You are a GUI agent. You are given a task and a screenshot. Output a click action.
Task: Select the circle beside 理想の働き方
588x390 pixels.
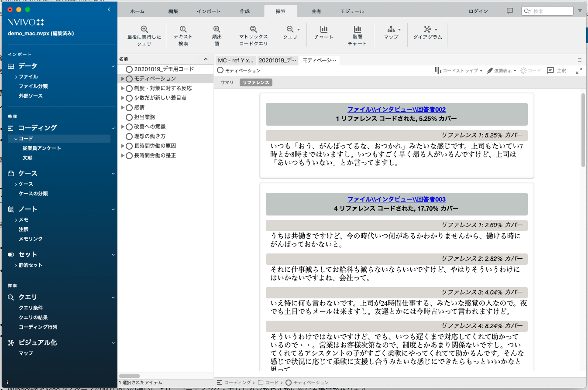(129, 136)
